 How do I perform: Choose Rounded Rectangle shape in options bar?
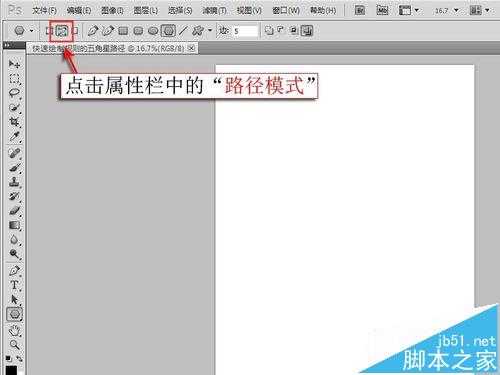tap(138, 31)
